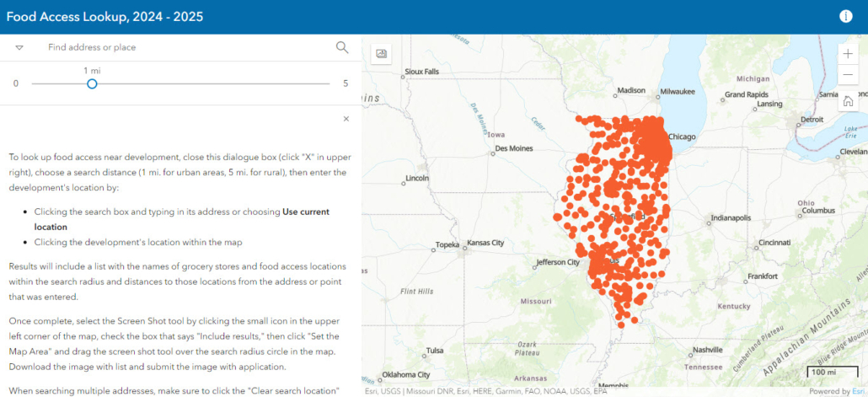This screenshot has width=868, height=397.
Task: Click the Jefferson City label
Action: (557, 262)
